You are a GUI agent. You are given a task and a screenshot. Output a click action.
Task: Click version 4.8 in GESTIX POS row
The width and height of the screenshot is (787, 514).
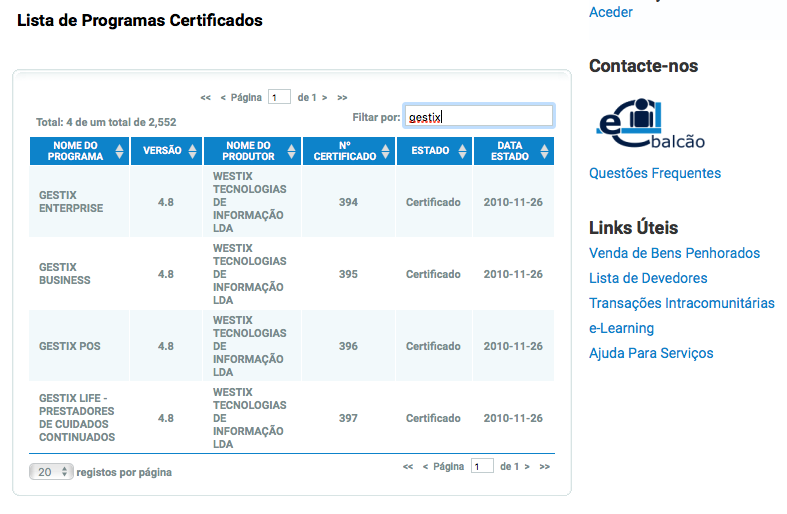click(x=166, y=346)
